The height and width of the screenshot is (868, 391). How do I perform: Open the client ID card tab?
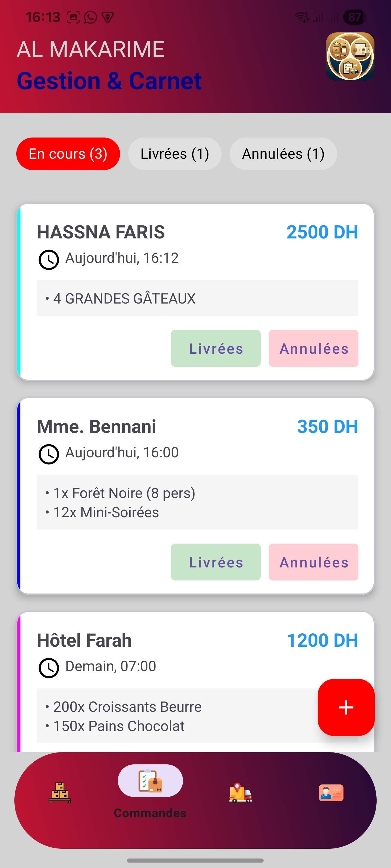coord(331,793)
